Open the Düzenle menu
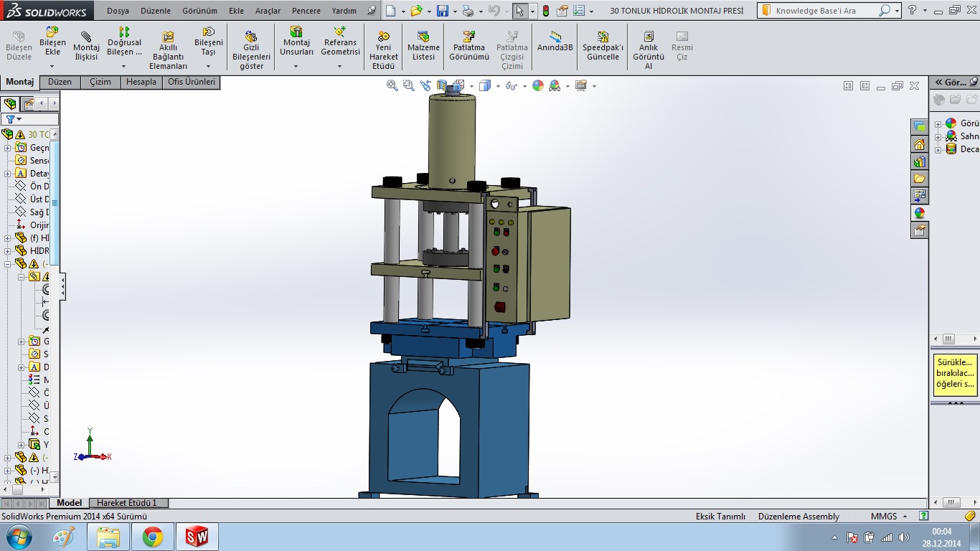 [x=156, y=11]
